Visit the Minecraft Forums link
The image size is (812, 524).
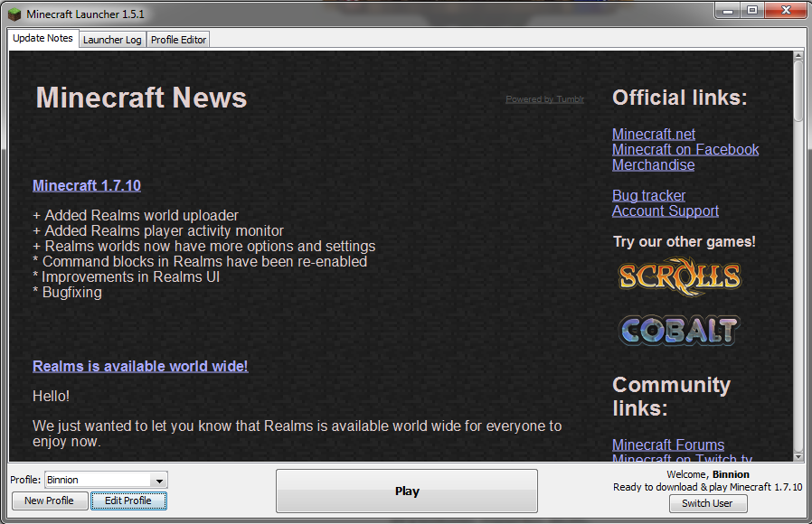[x=668, y=444]
